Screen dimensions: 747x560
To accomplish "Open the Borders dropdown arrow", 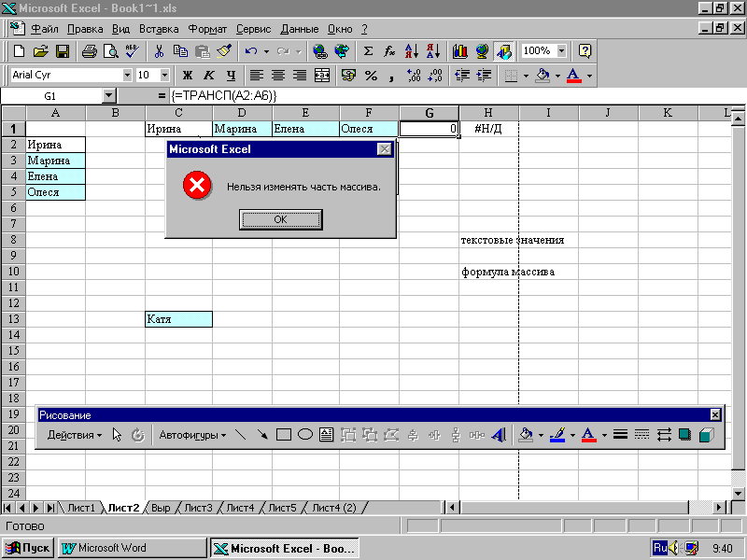I will click(526, 76).
